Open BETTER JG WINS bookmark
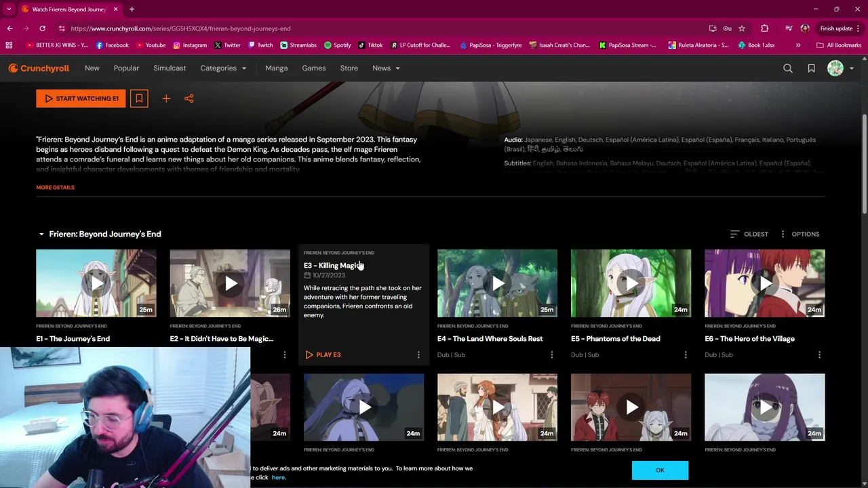Screen dimensions: 868x488 (x=58, y=45)
